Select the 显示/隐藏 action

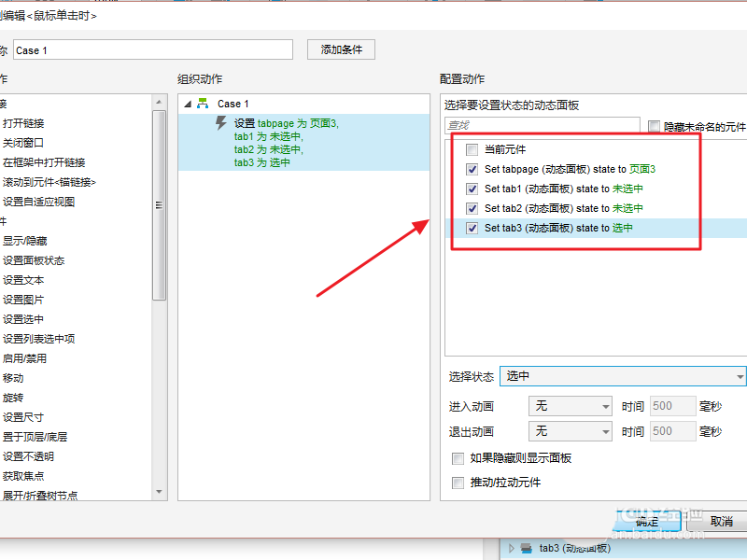tap(26, 241)
